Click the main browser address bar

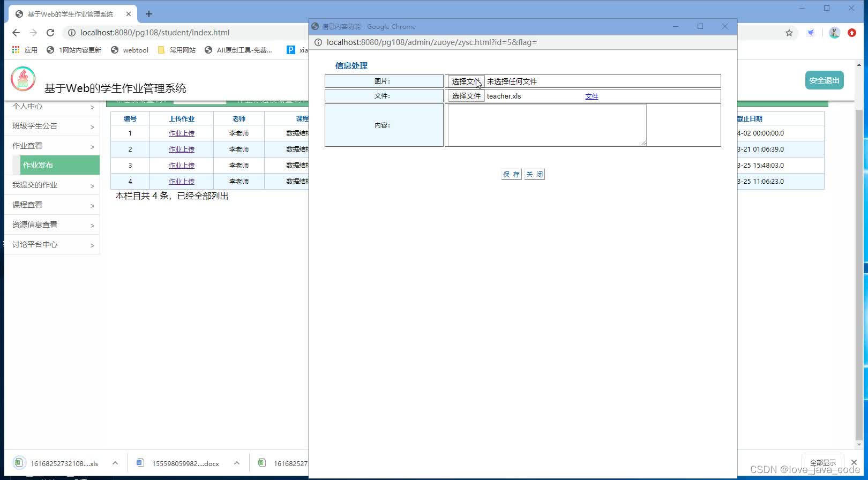pos(155,33)
